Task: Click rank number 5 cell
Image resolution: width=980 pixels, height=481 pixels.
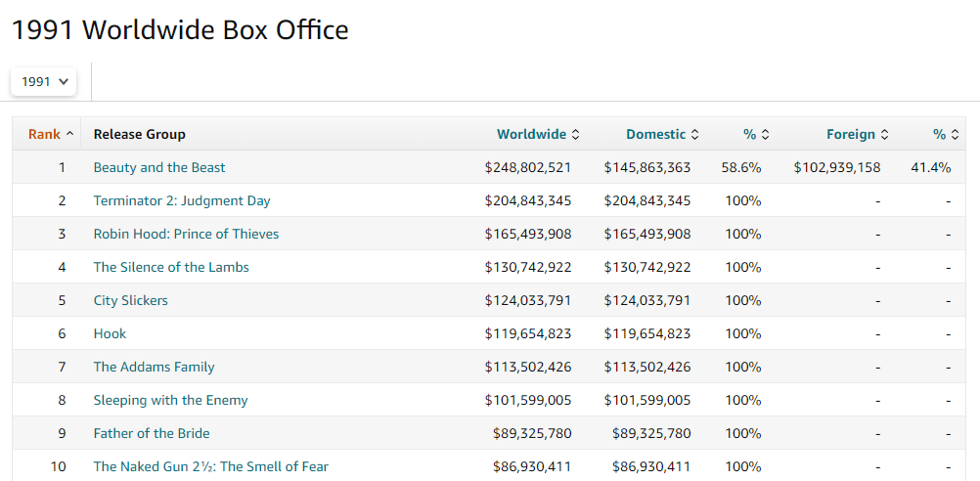Action: tap(62, 300)
